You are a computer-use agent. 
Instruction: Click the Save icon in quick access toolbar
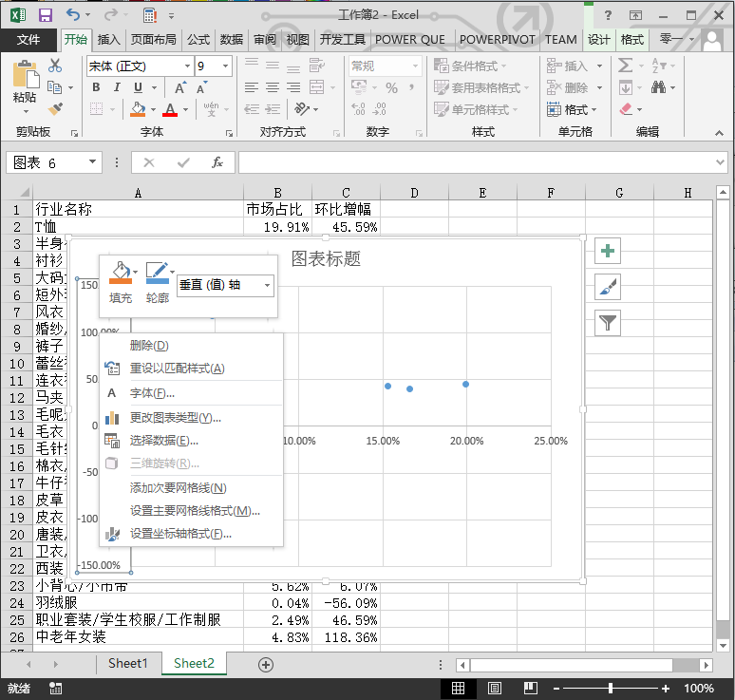45,15
